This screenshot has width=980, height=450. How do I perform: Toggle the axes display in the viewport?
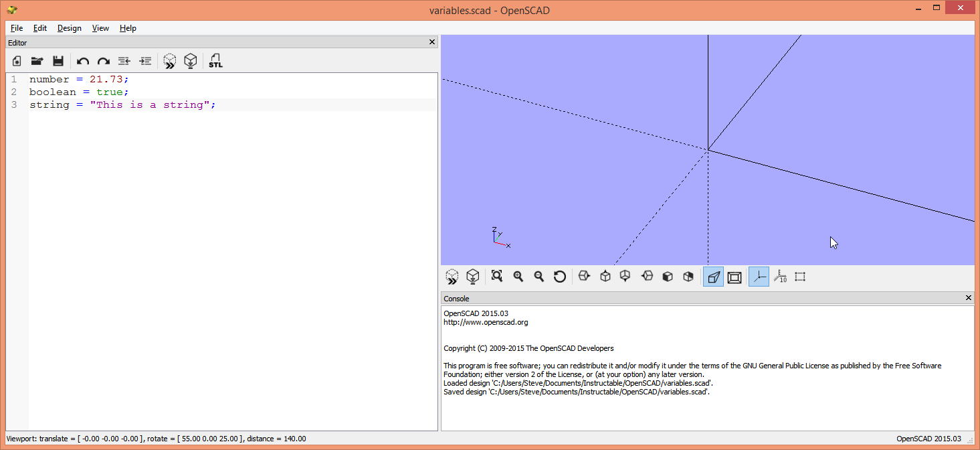click(x=759, y=276)
